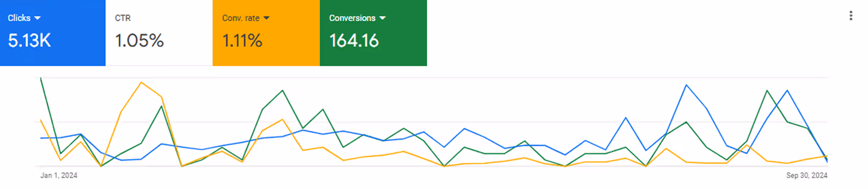The image size is (868, 188).
Task: Click the 1.05% CTR value
Action: 139,40
